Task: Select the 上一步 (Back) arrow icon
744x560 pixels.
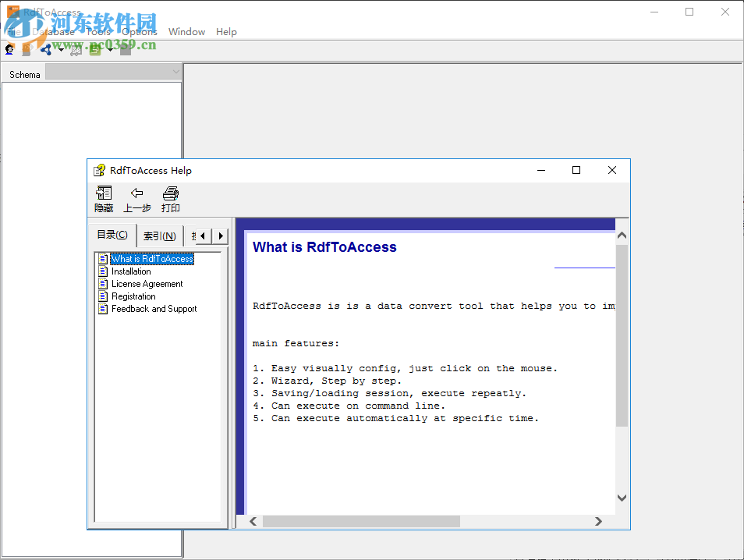Action: click(137, 198)
